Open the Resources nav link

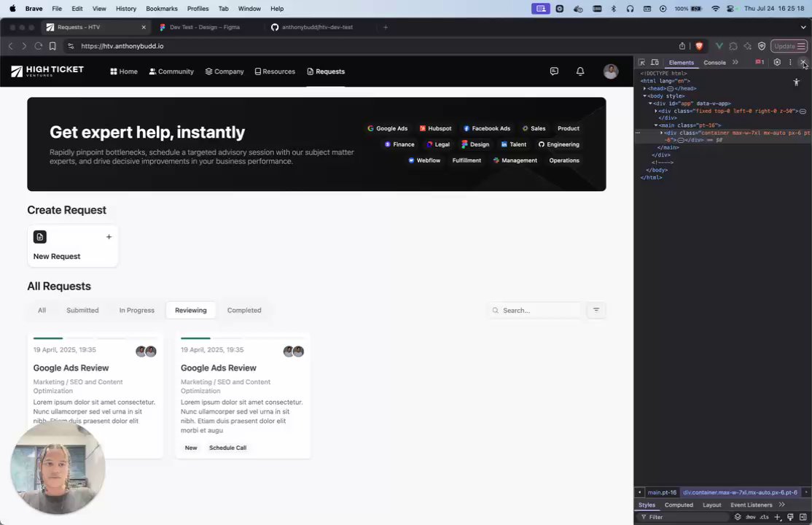click(275, 71)
